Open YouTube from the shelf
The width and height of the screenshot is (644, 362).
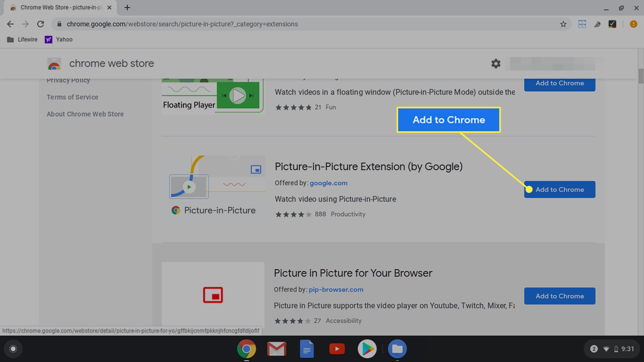tap(337, 349)
